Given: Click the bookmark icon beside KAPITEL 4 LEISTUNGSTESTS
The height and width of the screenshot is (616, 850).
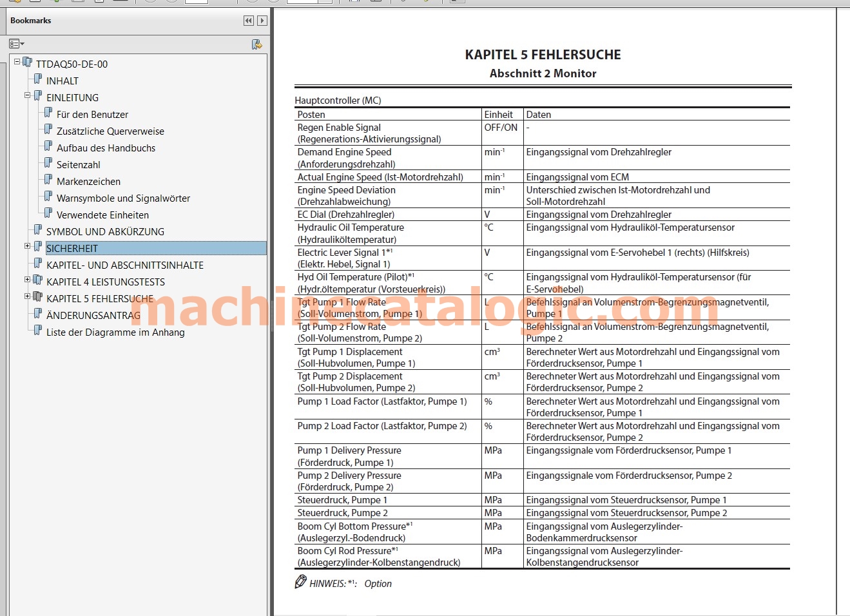Looking at the screenshot, I should pos(37,280).
